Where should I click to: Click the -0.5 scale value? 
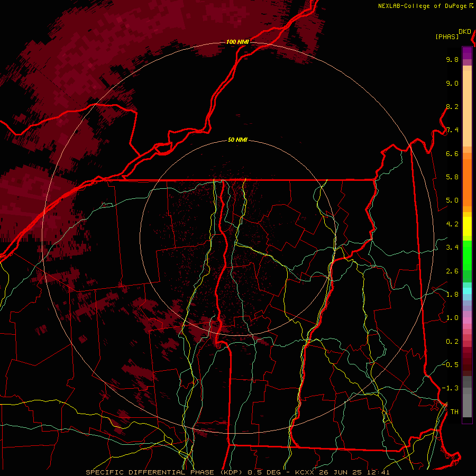[x=450, y=364]
